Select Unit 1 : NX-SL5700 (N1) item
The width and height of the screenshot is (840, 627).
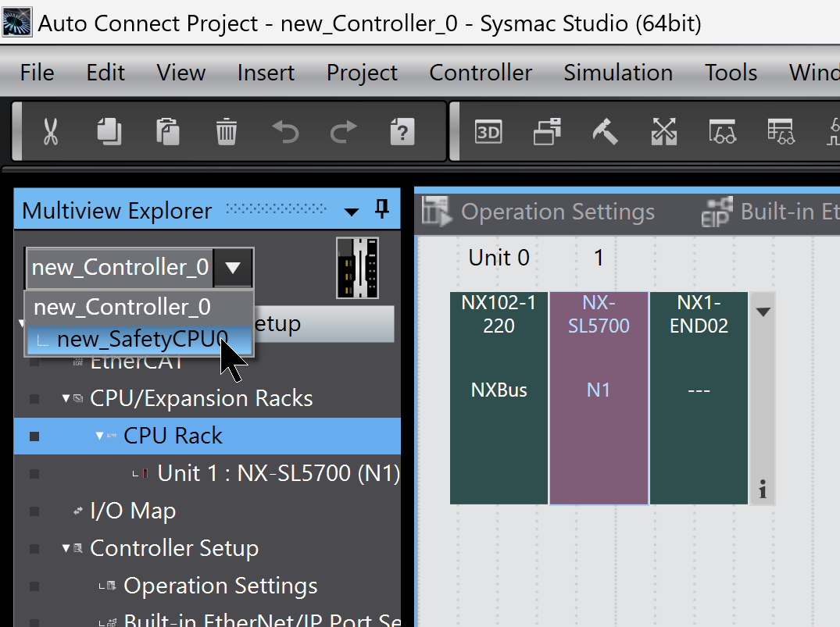[x=278, y=473]
